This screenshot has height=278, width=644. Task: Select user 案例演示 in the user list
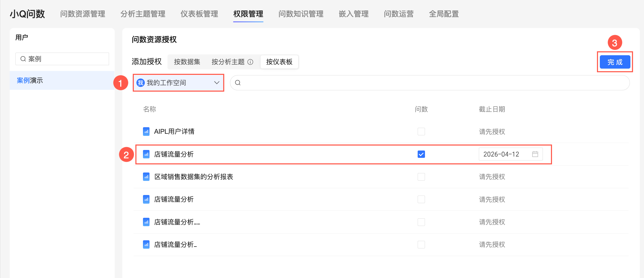point(30,80)
